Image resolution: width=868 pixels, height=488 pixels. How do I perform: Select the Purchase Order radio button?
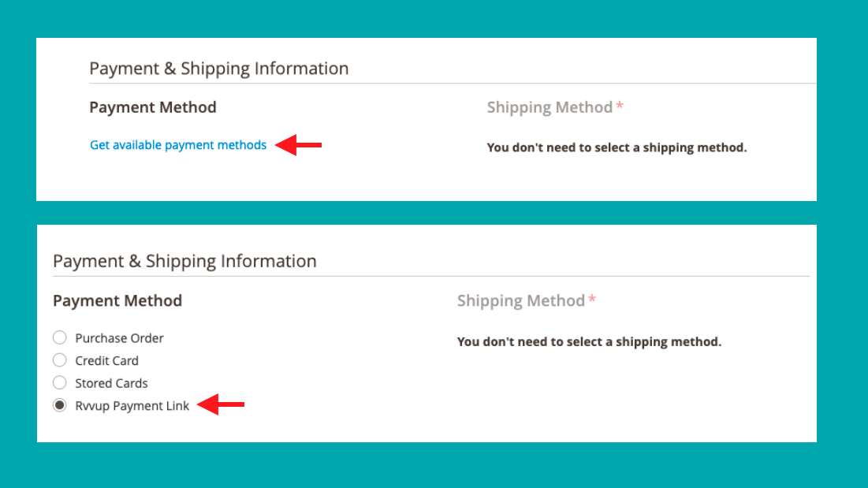pos(60,338)
